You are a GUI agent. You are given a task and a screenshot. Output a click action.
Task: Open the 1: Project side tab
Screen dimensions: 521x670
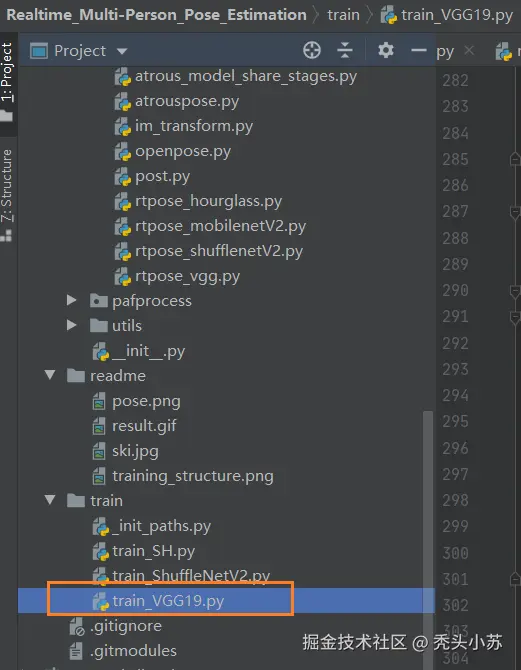point(7,81)
